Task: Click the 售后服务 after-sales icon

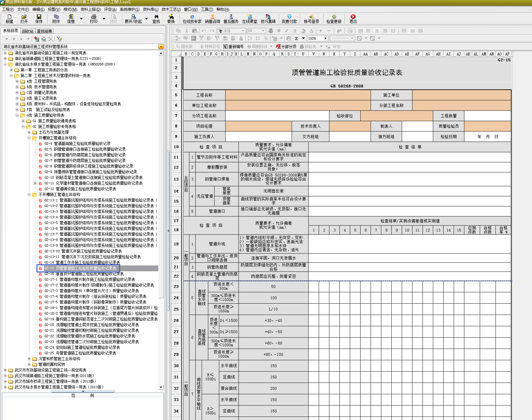Action: pyautogui.click(x=231, y=19)
